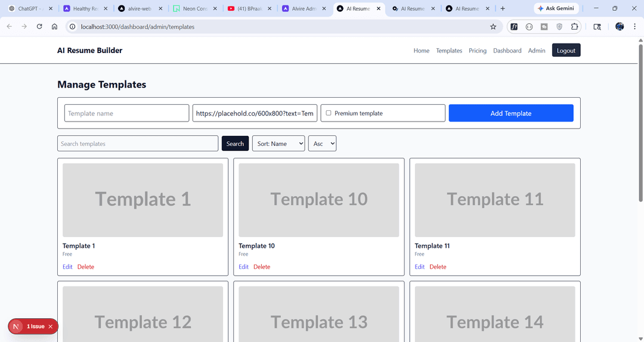Toggle the Premium template checkbox
This screenshot has height=342, width=644.
pyautogui.click(x=328, y=113)
